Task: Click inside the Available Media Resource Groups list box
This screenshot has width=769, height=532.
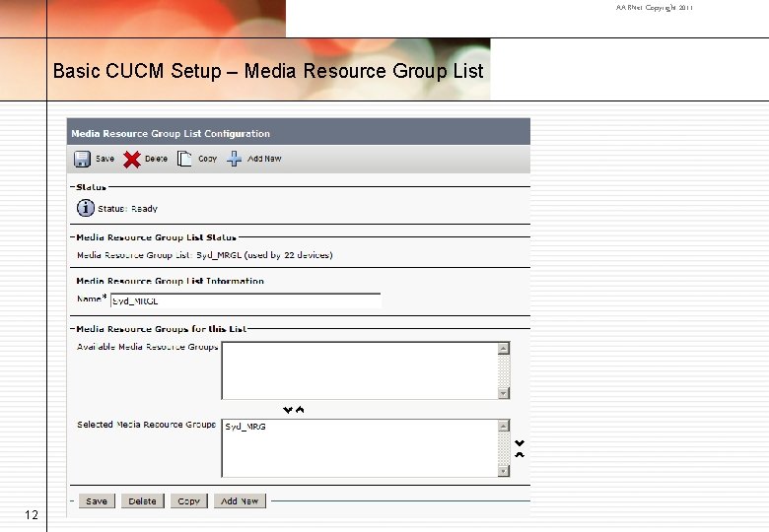Action: [360, 370]
